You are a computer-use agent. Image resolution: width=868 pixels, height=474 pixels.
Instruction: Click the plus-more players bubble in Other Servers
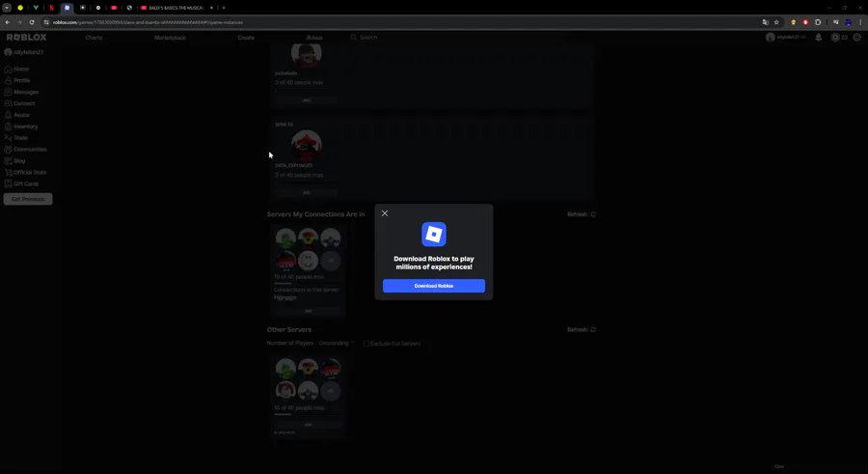[331, 391]
